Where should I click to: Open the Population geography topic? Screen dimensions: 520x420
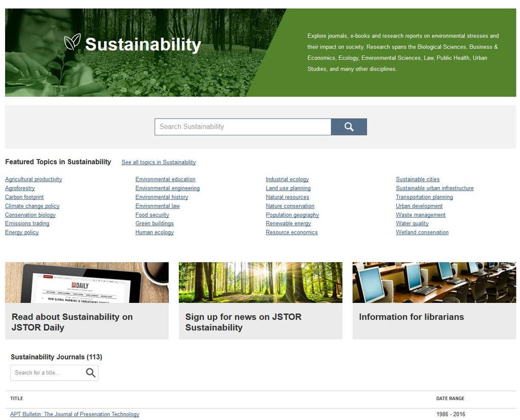pyautogui.click(x=292, y=215)
